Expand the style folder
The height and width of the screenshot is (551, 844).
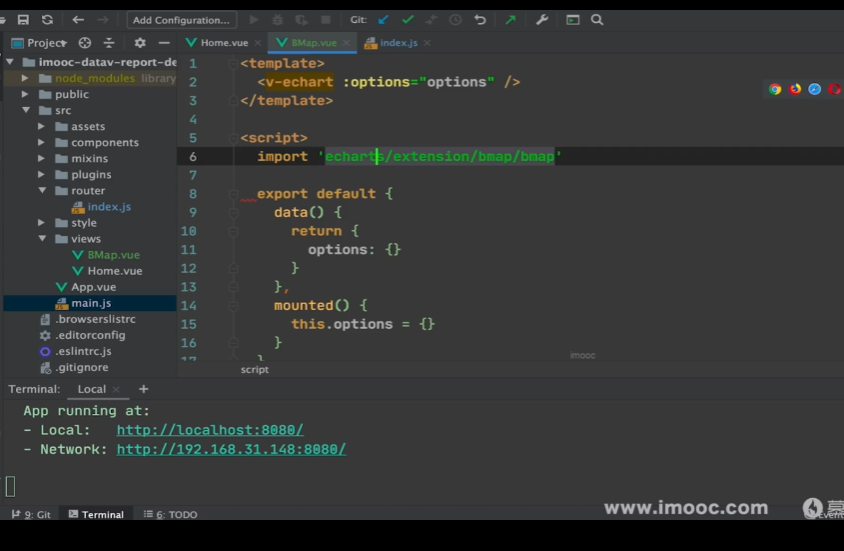pos(41,222)
